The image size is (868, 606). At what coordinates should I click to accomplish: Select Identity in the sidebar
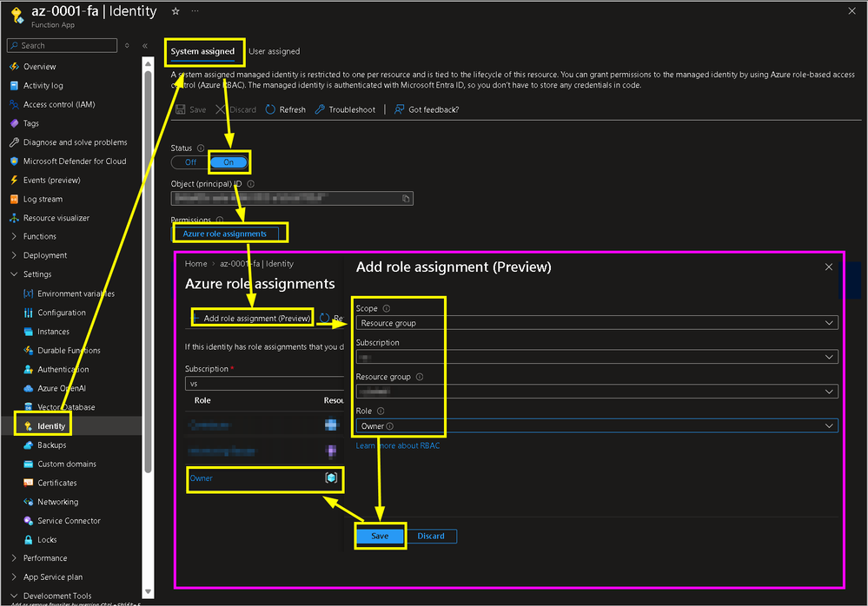[x=51, y=426]
